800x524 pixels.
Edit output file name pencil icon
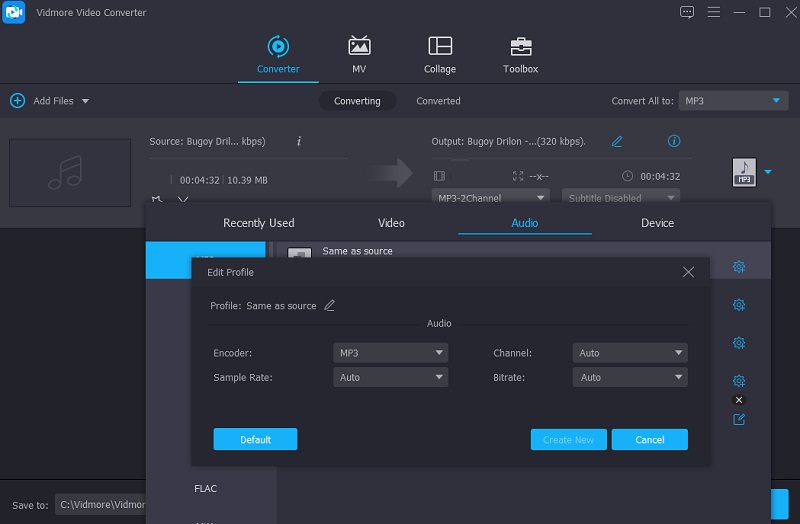[x=617, y=142]
